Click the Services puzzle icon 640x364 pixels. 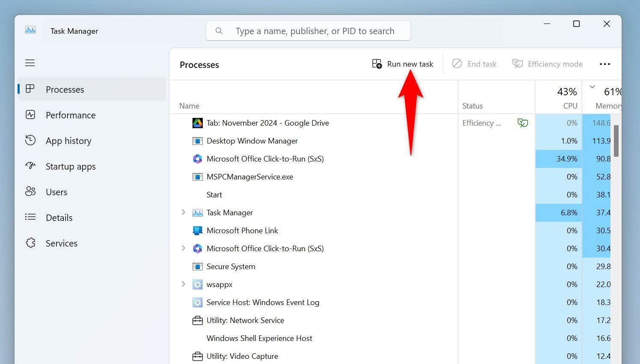point(30,243)
